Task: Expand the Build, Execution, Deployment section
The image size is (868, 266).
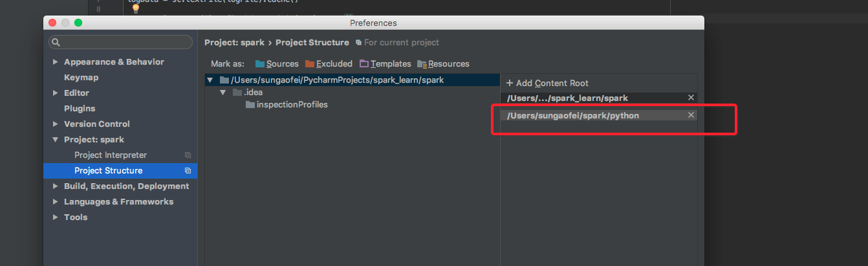Action: pos(55,186)
